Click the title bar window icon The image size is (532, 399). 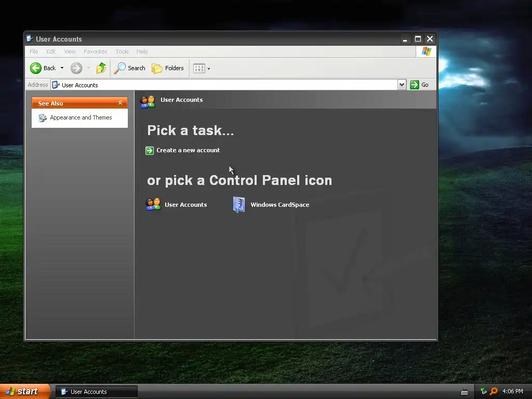30,38
